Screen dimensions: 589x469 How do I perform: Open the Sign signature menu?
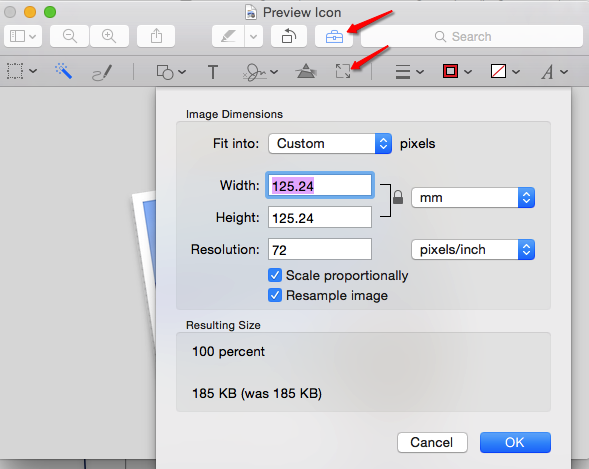pyautogui.click(x=260, y=72)
